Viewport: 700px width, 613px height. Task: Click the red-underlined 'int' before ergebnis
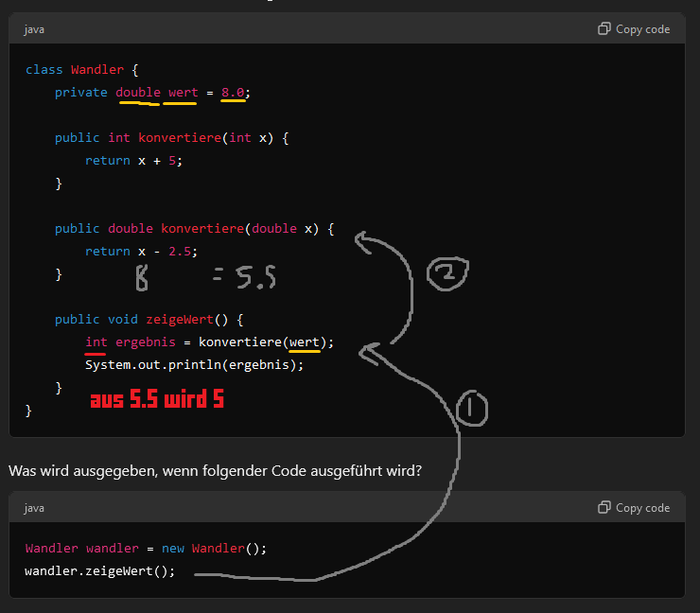(96, 342)
